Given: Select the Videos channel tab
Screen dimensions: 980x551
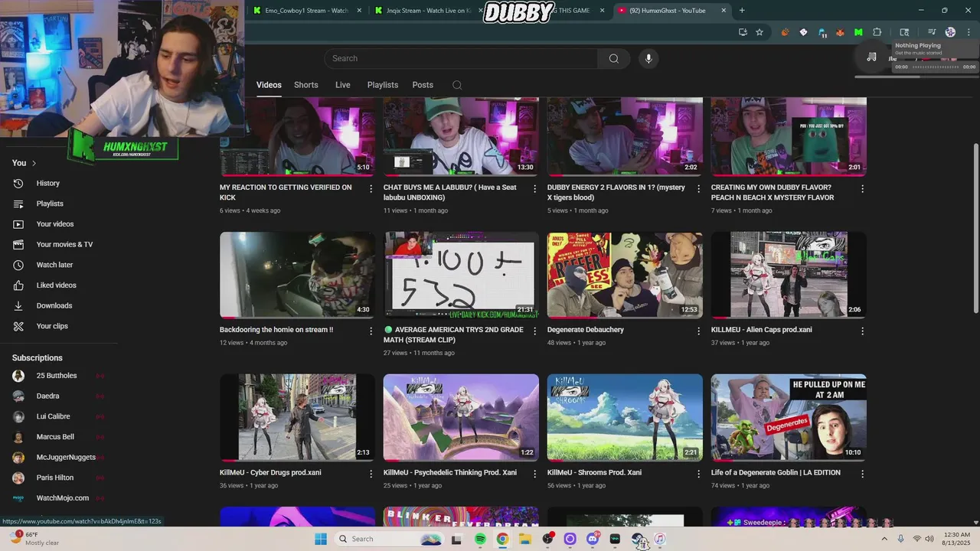Looking at the screenshot, I should (x=269, y=85).
